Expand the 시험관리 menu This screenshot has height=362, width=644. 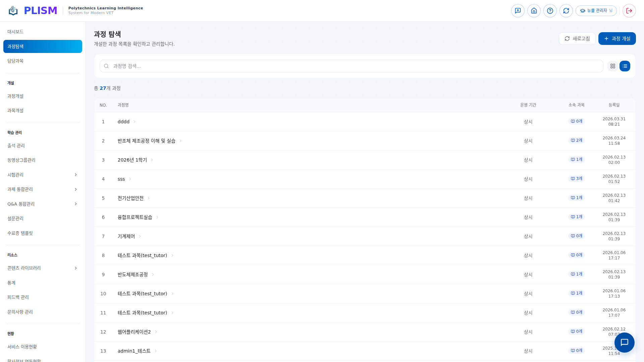76,175
